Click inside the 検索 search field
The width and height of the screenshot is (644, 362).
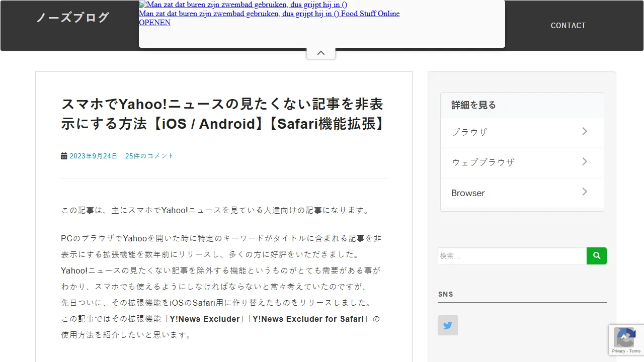(512, 255)
